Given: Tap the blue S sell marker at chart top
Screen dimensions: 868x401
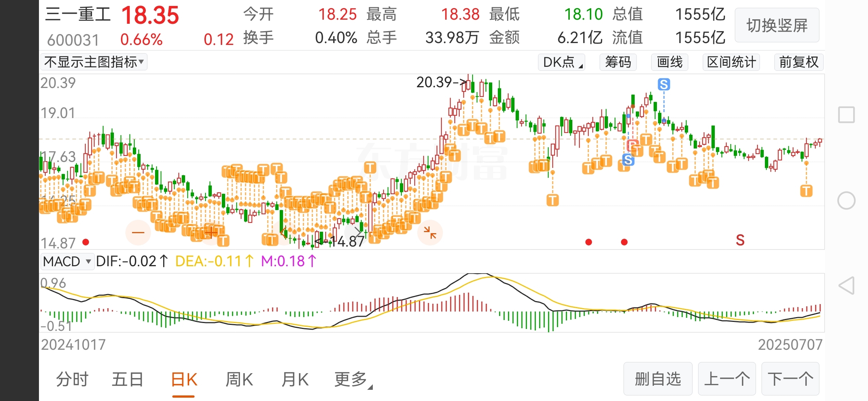Looking at the screenshot, I should (664, 84).
